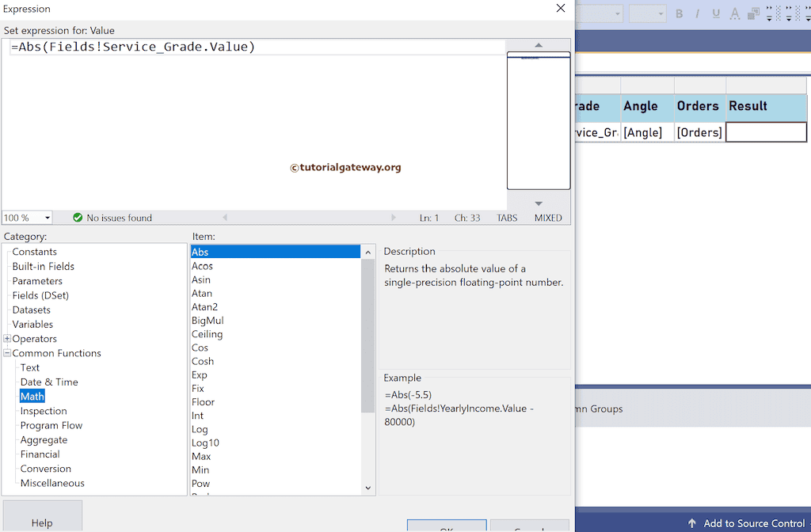Image resolution: width=811 pixels, height=532 pixels.
Task: Click the editor minimap scroll down arrow
Action: click(x=539, y=203)
